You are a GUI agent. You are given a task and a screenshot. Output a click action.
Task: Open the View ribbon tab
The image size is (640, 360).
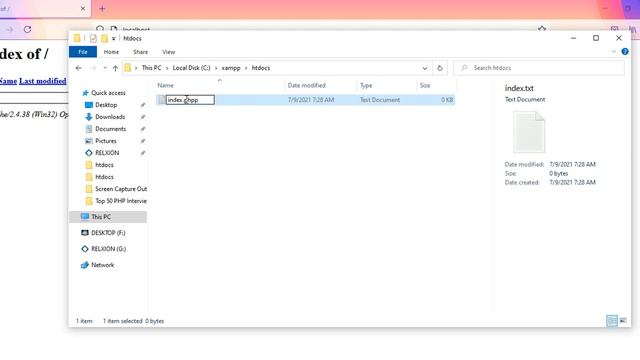[x=169, y=52]
